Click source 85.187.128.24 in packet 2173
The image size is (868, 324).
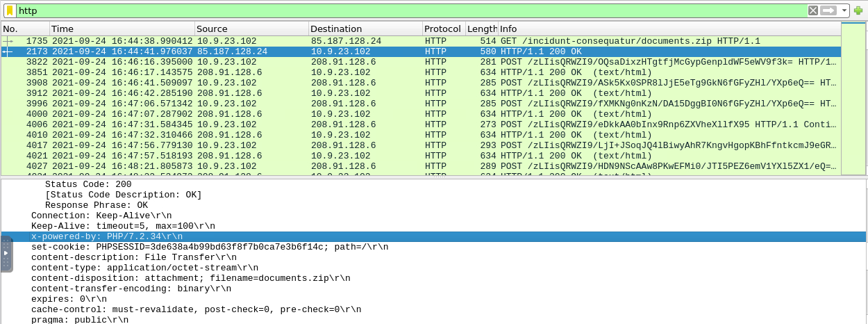[x=232, y=51]
